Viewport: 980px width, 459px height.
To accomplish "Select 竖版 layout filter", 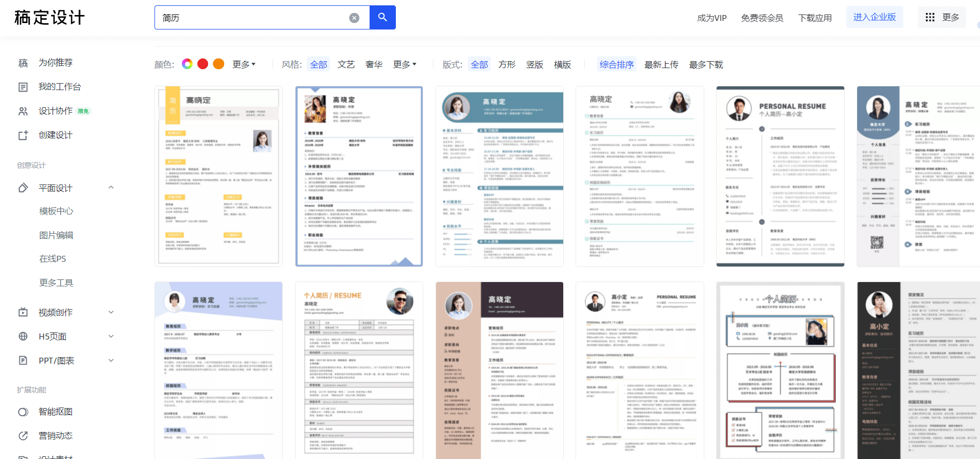I will (535, 64).
